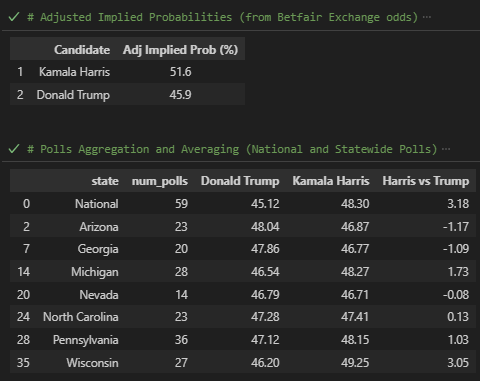The width and height of the screenshot is (480, 381).
Task: Select the 46.20 Trump value for Wisconsin
Action: 265,363
